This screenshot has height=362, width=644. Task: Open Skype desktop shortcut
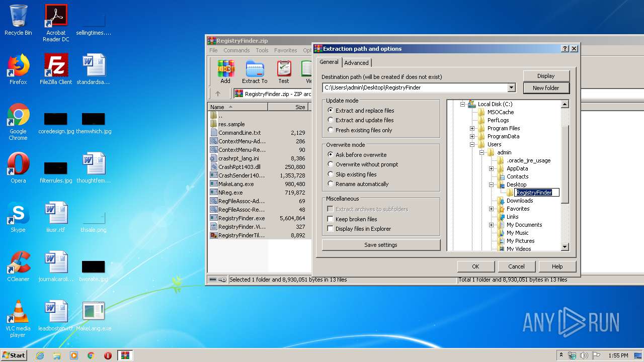18,217
